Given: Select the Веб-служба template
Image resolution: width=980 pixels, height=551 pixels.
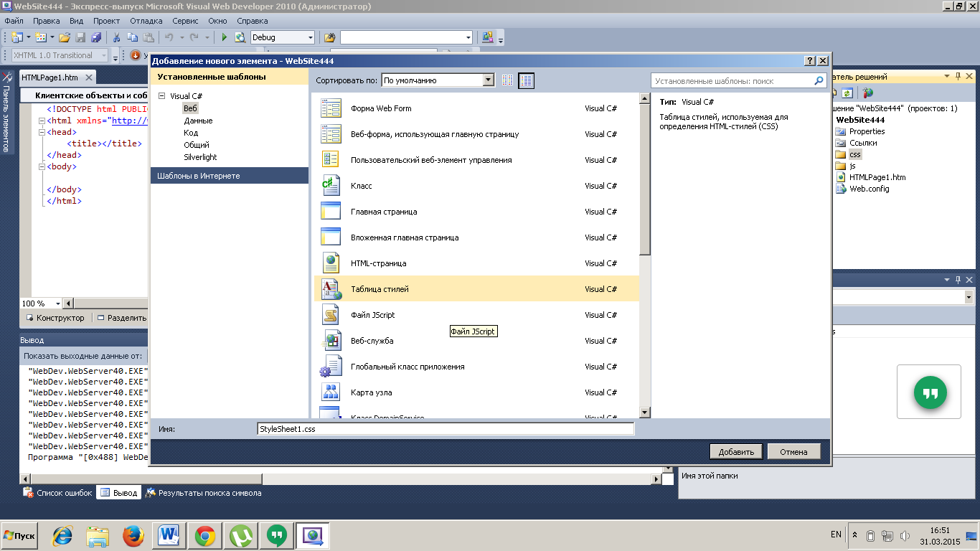Looking at the screenshot, I should coord(476,341).
